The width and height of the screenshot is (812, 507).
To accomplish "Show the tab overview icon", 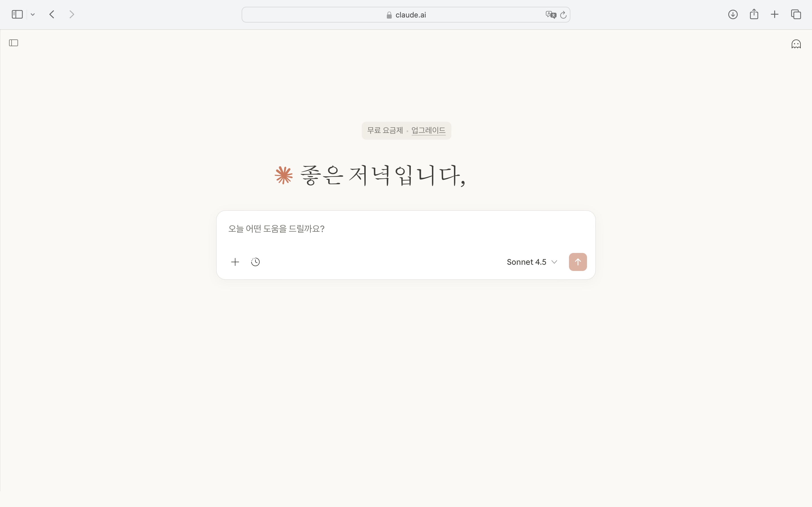I will click(796, 14).
